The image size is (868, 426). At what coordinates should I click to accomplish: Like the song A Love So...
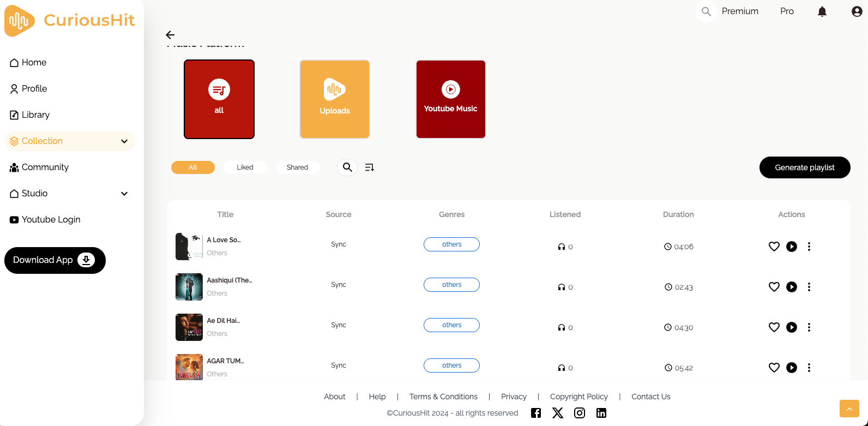point(774,247)
